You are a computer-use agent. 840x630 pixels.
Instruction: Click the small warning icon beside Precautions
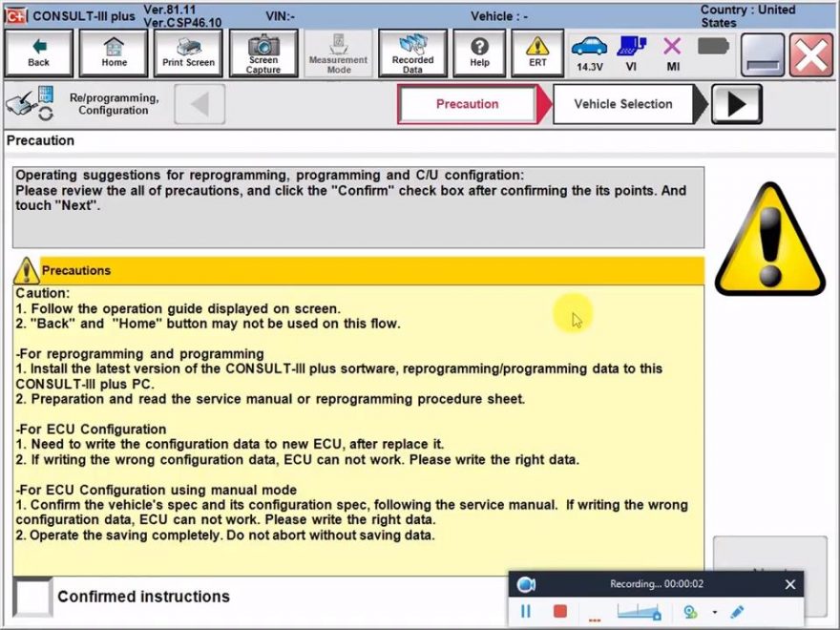pos(26,270)
